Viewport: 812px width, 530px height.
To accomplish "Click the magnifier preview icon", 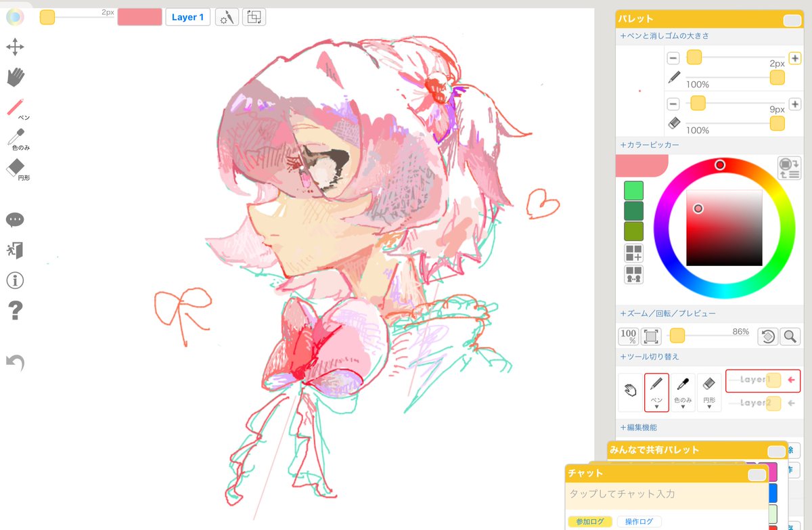I will click(790, 336).
